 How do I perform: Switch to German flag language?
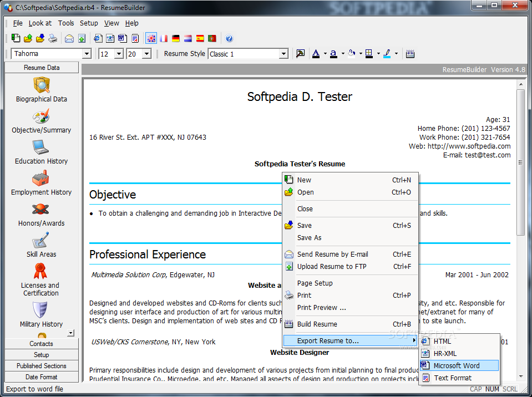(176, 38)
